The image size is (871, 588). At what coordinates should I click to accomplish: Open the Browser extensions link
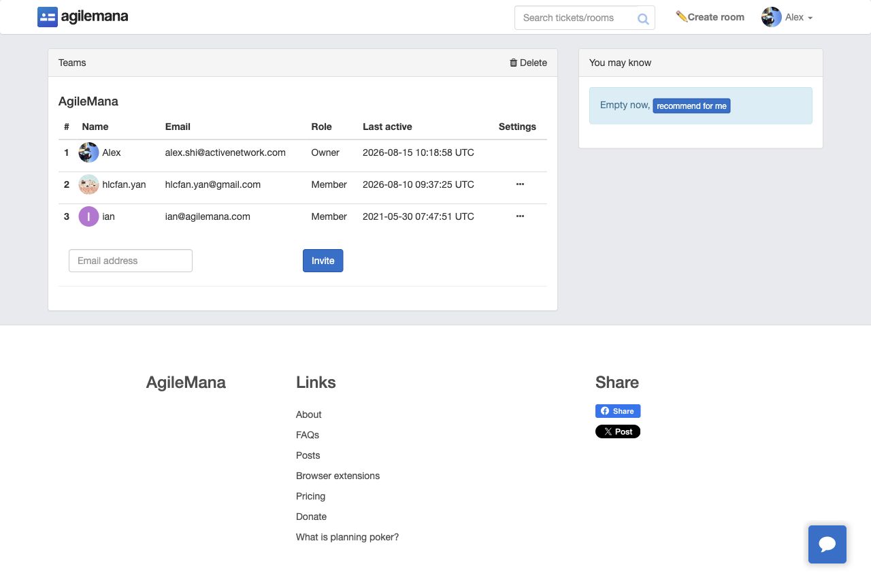point(338,476)
